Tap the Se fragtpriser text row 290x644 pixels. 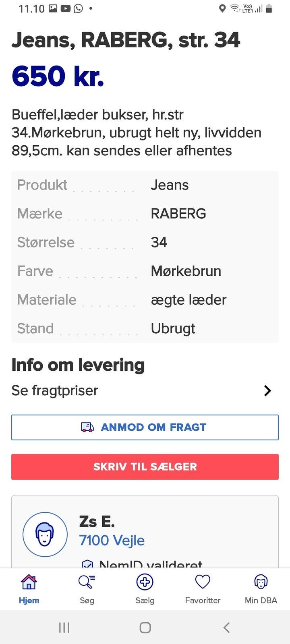pos(55,390)
